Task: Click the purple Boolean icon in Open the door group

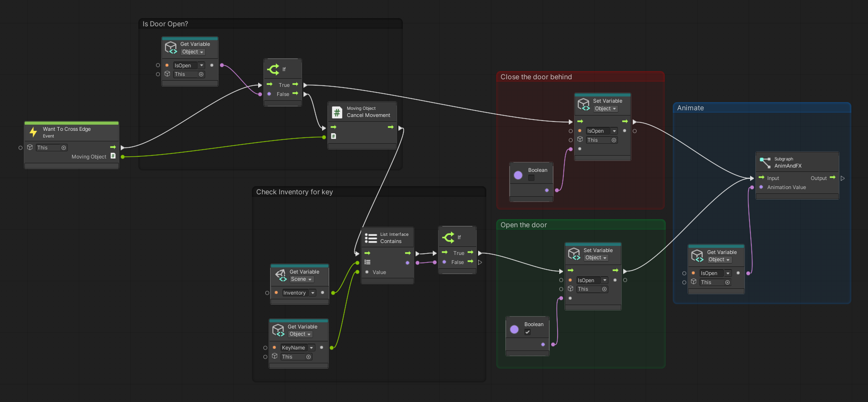Action: point(514,329)
